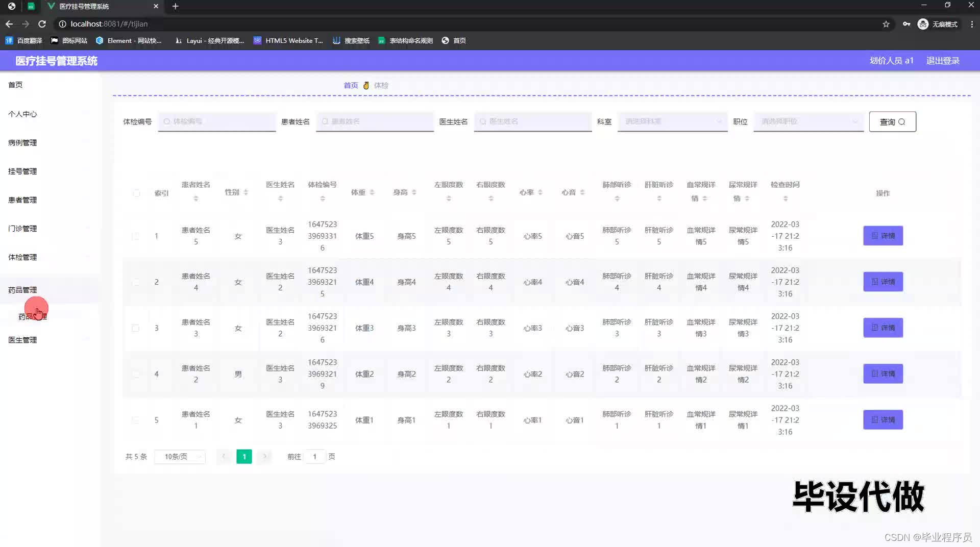The image size is (980, 547).
Task: Open new browser tab with plus
Action: 175,6
